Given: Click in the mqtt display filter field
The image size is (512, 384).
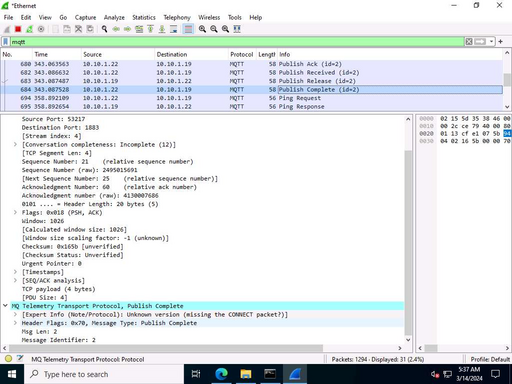Looking at the screenshot, I should (x=237, y=42).
